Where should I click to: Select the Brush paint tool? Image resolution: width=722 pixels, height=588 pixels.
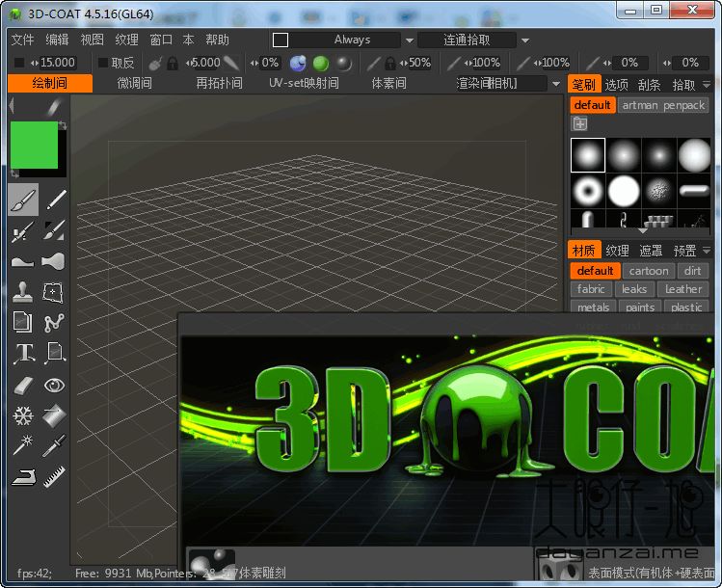click(x=23, y=200)
